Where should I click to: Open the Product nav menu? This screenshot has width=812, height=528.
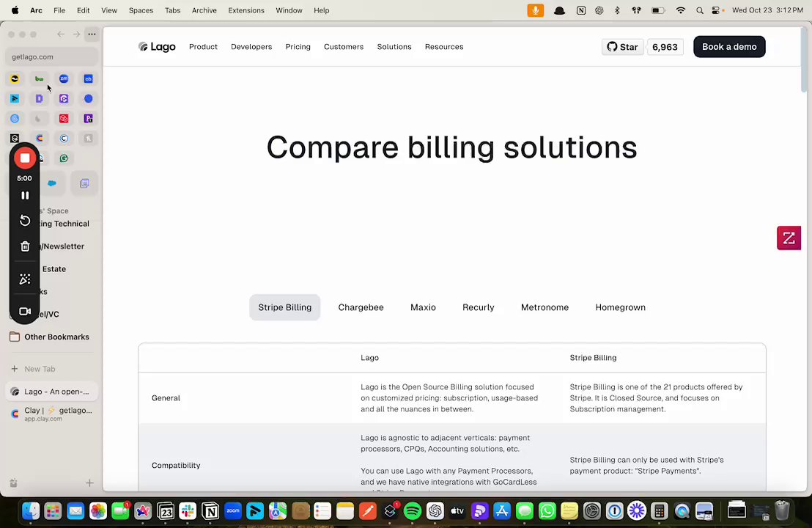click(x=203, y=47)
